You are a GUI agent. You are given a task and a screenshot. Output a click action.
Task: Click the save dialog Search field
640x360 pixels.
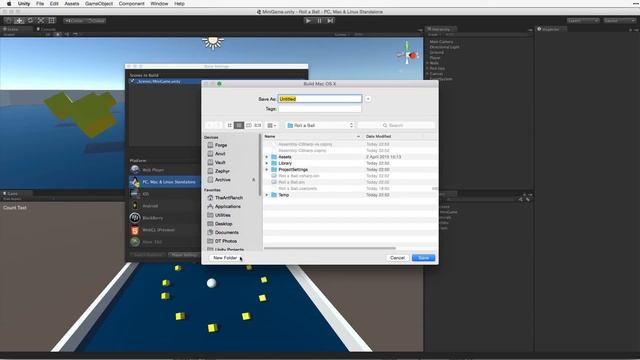(x=396, y=125)
